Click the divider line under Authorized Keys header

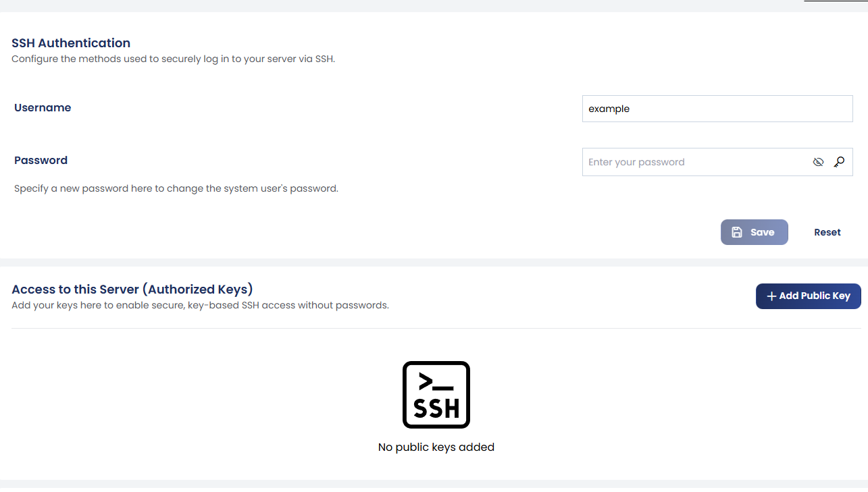(x=436, y=329)
